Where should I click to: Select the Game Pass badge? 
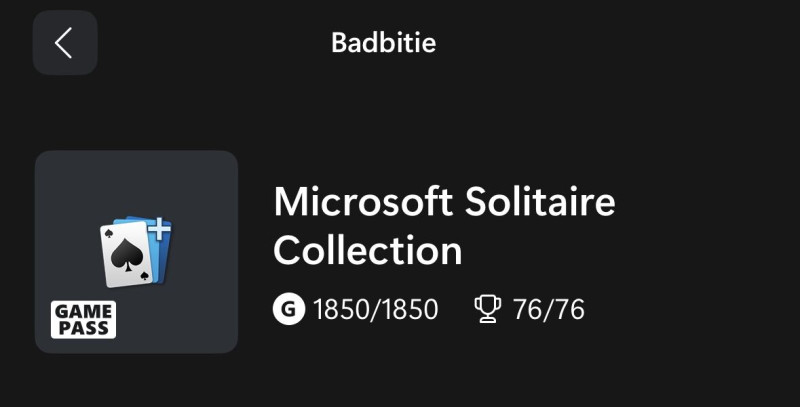(83, 320)
